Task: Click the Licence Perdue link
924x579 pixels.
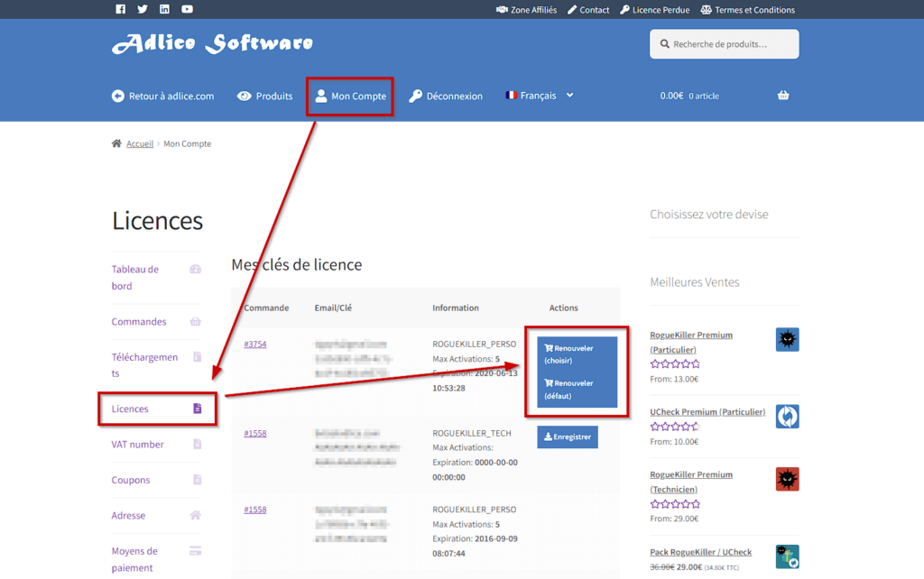Action: pyautogui.click(x=655, y=10)
